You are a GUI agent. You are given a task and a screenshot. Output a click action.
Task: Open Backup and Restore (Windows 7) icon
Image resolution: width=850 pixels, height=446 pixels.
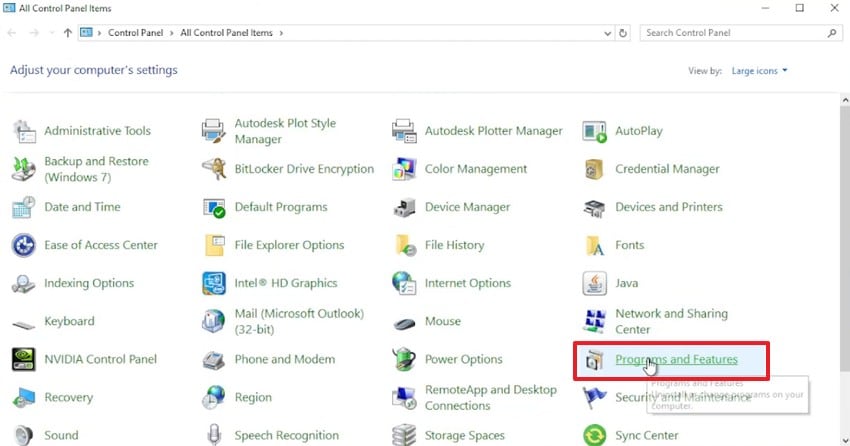click(x=24, y=169)
